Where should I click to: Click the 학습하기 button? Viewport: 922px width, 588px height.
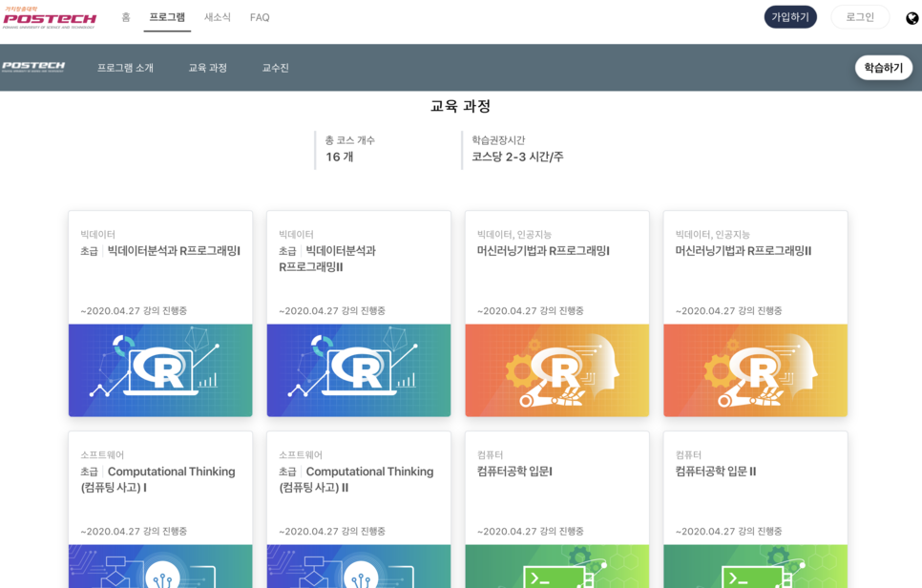point(883,68)
